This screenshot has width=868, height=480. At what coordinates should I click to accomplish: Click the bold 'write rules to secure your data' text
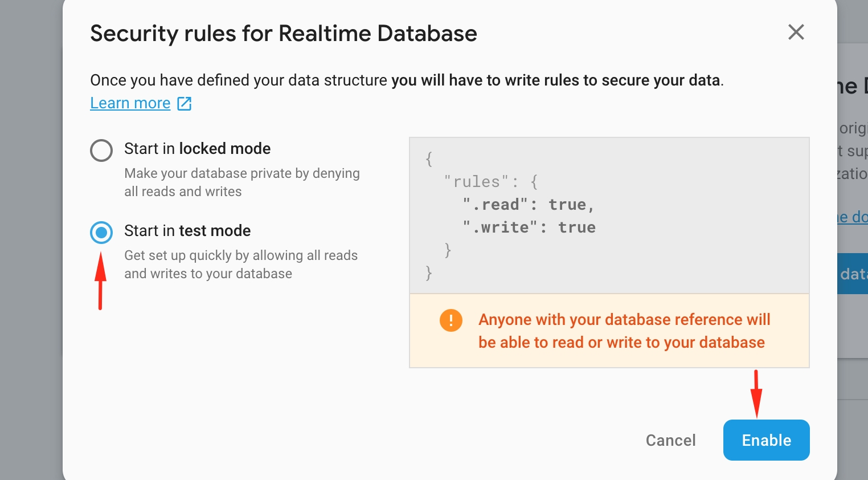(x=556, y=80)
